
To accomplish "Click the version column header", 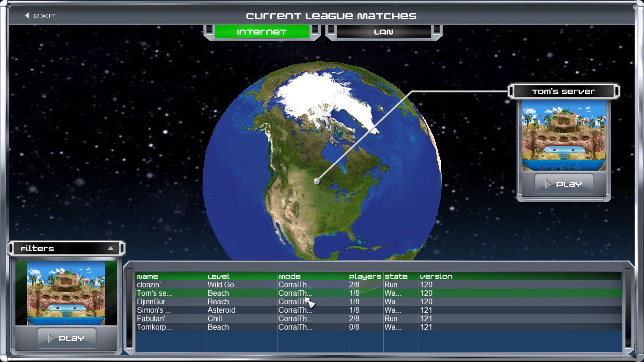I will tap(436, 276).
